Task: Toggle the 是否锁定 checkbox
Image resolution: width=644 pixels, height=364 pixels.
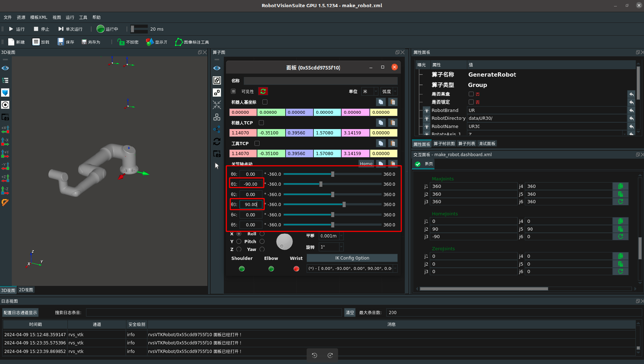Action: (x=471, y=102)
